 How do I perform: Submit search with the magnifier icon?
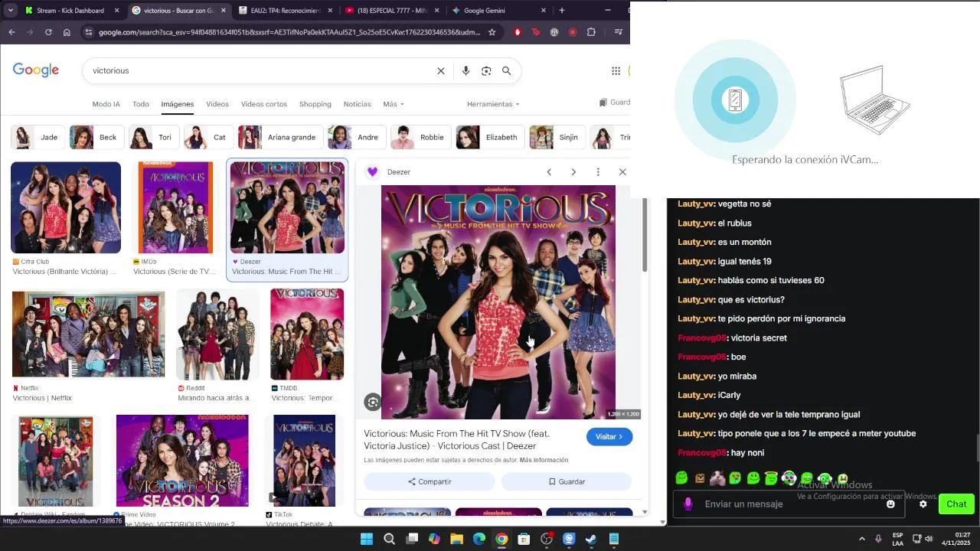[506, 70]
